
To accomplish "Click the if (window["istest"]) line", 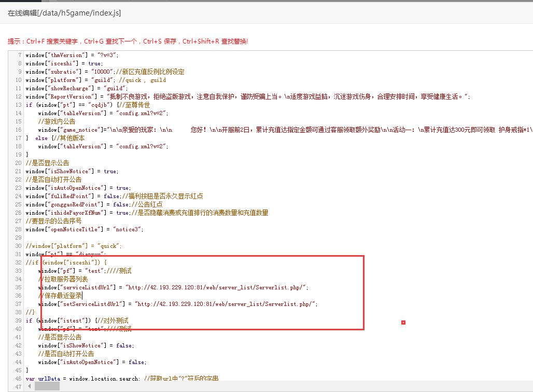I will coord(77,320).
